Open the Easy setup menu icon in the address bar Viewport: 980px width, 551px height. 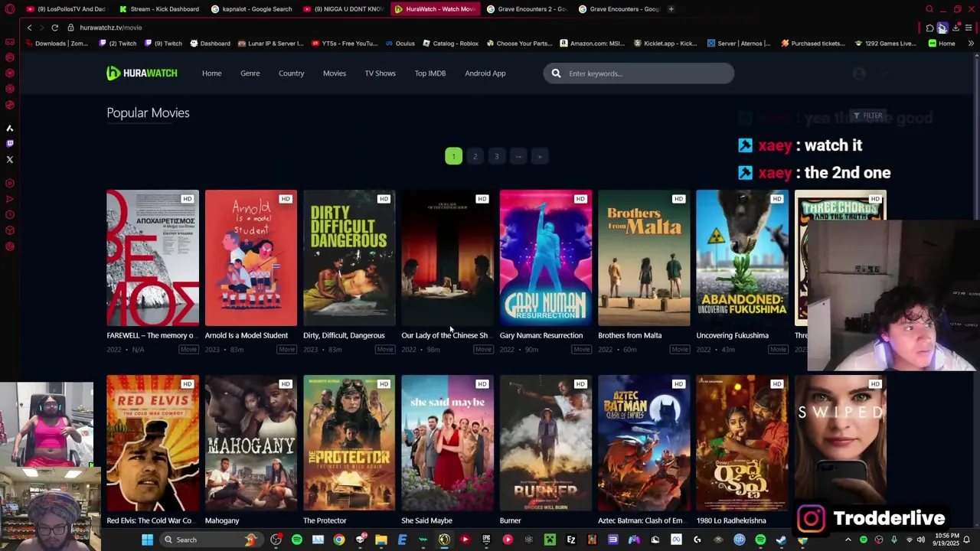pos(969,28)
